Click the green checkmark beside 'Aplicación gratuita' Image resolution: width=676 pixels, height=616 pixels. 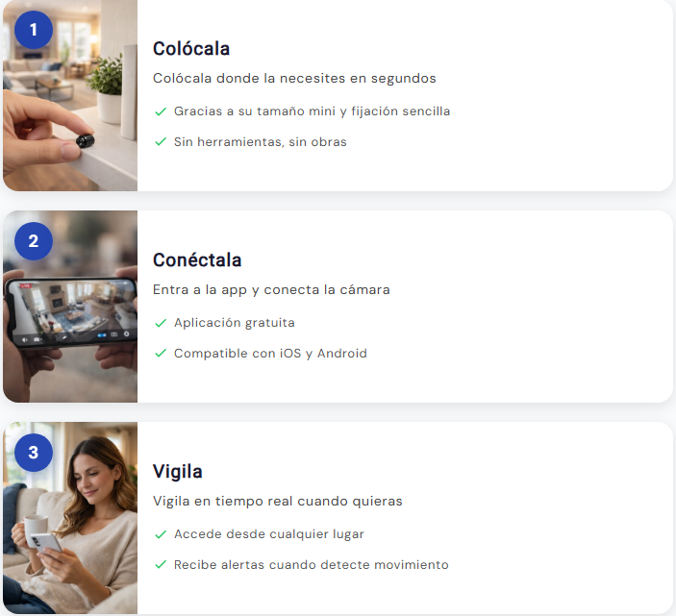tap(161, 323)
